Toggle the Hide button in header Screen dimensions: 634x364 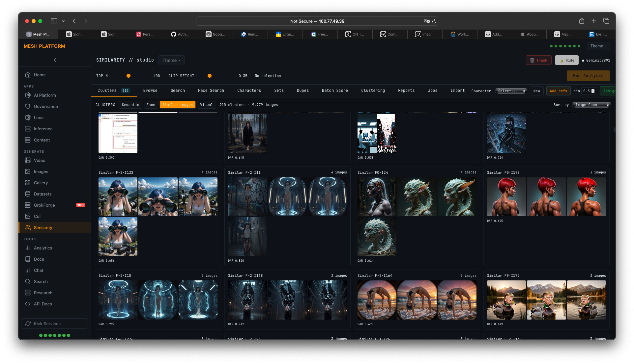pyautogui.click(x=566, y=60)
